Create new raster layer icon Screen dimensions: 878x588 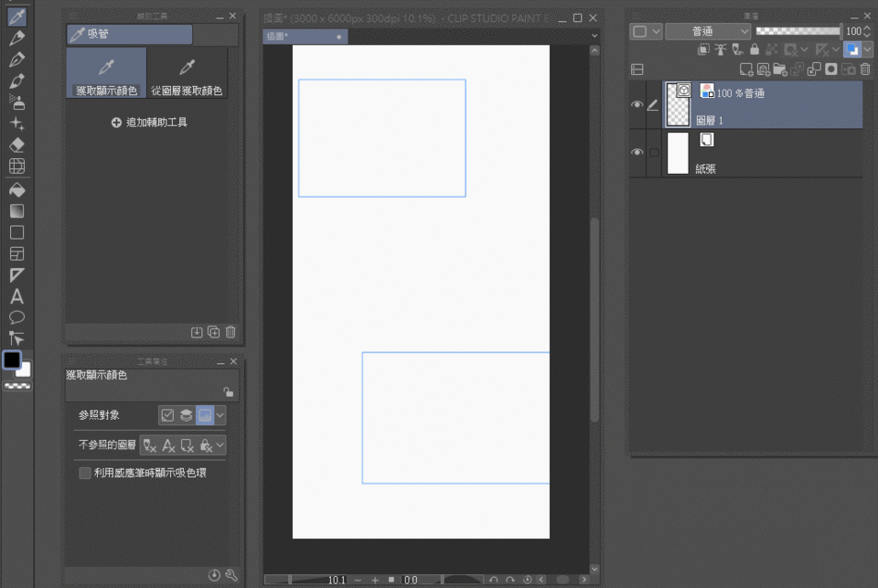(x=746, y=69)
